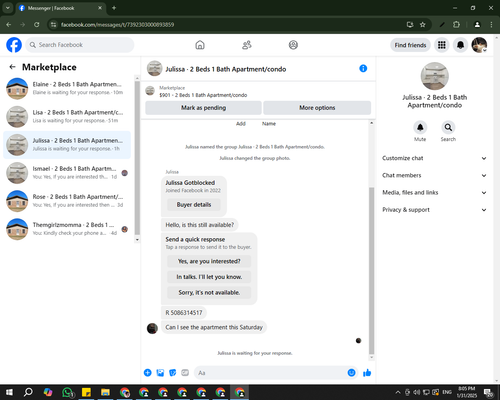Click Mark as pending button
The image size is (500, 400).
203,108
